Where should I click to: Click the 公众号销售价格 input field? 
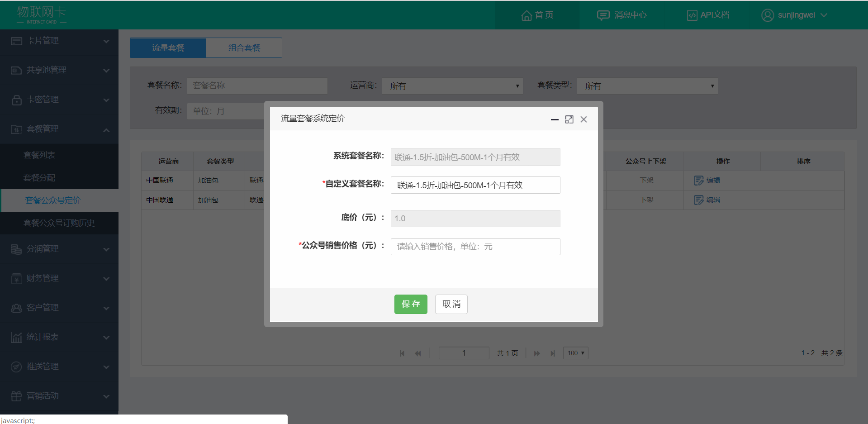[x=475, y=247]
